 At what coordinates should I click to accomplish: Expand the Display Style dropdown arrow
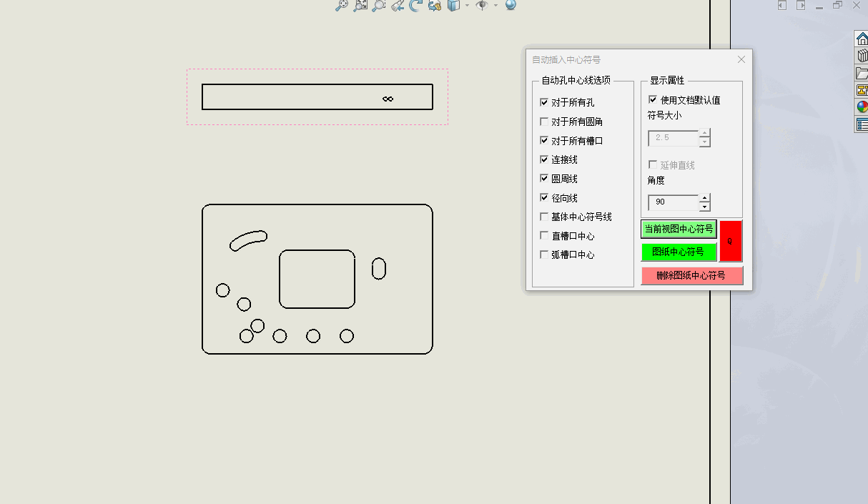pos(467,6)
